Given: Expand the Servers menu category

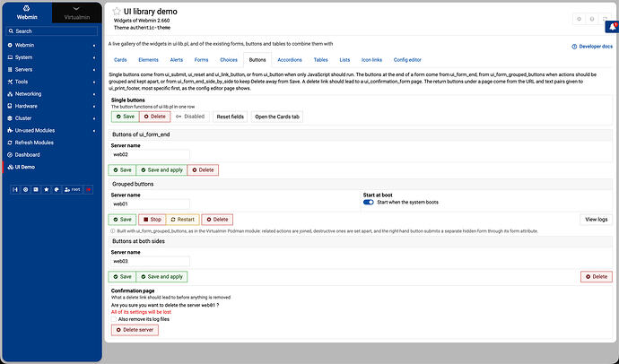Looking at the screenshot, I should [52, 69].
